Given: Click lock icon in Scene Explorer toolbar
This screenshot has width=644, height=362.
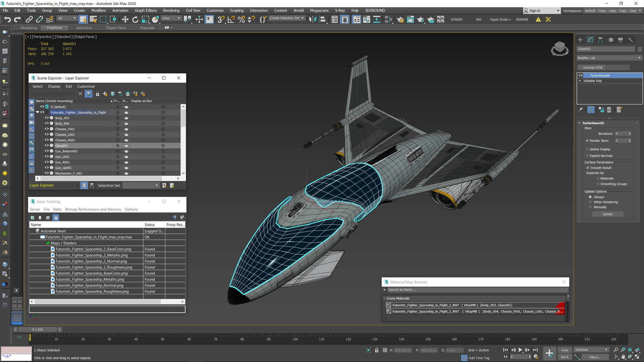Looking at the screenshot, I should (98, 94).
